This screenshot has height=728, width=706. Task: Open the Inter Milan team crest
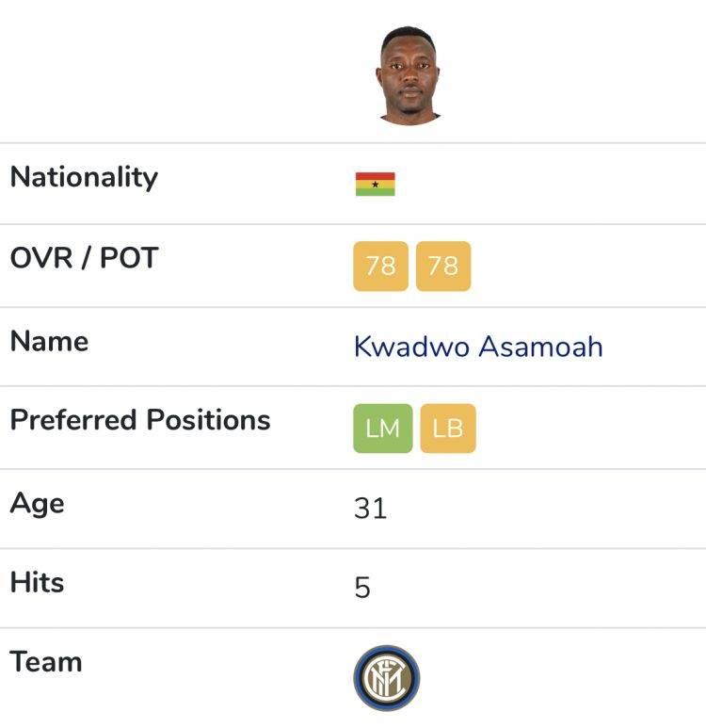pyautogui.click(x=386, y=678)
